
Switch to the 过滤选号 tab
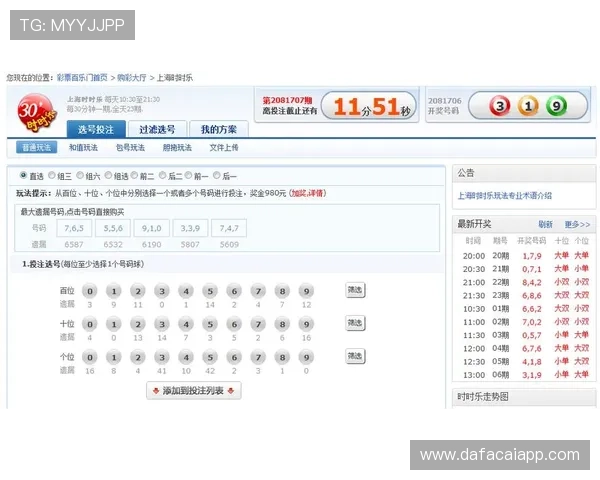point(157,129)
